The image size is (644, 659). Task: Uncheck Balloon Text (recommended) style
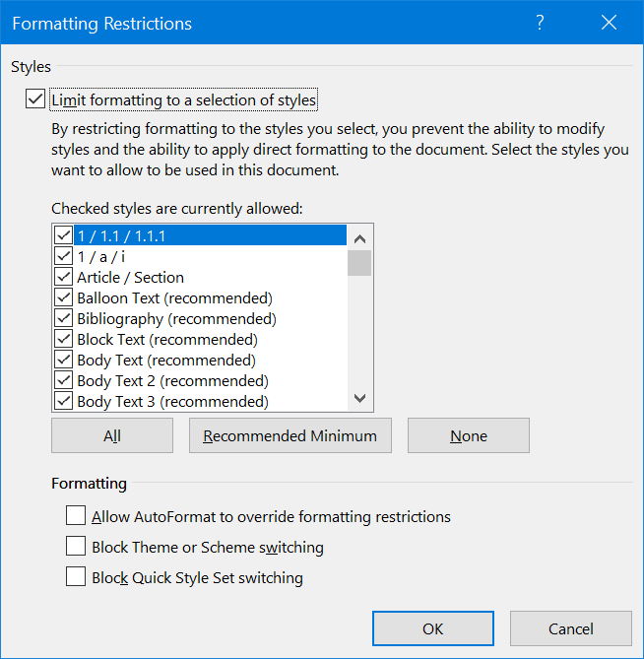(64, 298)
